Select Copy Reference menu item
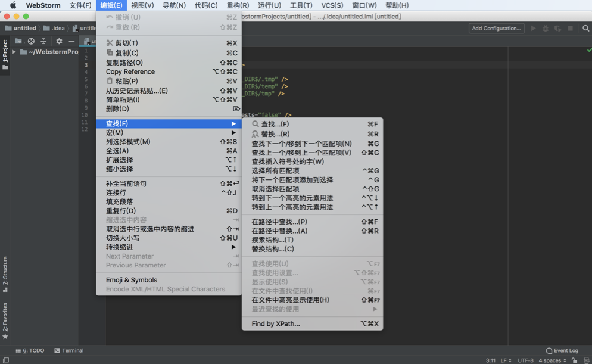This screenshot has width=592, height=364. (169, 71)
